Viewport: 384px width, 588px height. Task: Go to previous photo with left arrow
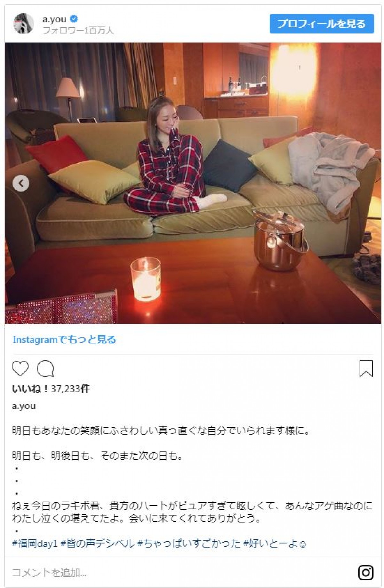pyautogui.click(x=21, y=183)
